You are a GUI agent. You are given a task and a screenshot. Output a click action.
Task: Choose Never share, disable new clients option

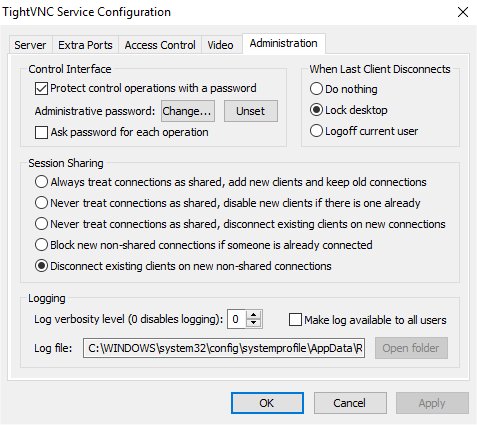coord(41,203)
